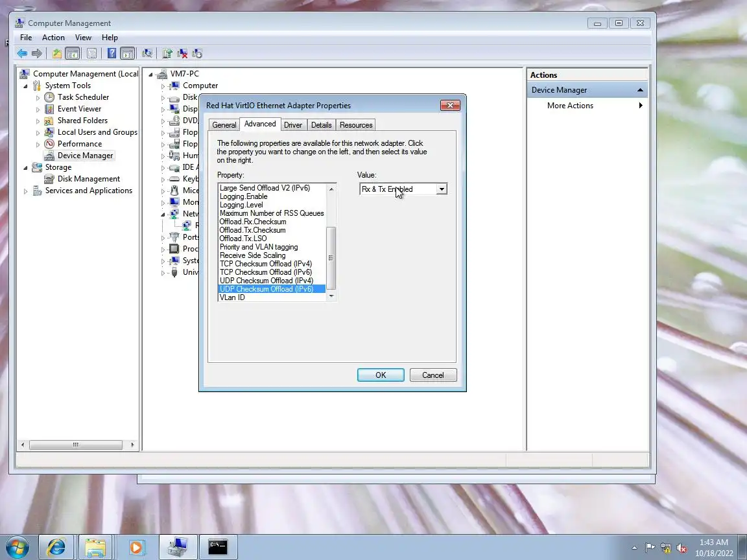The height and width of the screenshot is (560, 747).
Task: Click the Action Center flag tray icon
Action: click(650, 548)
